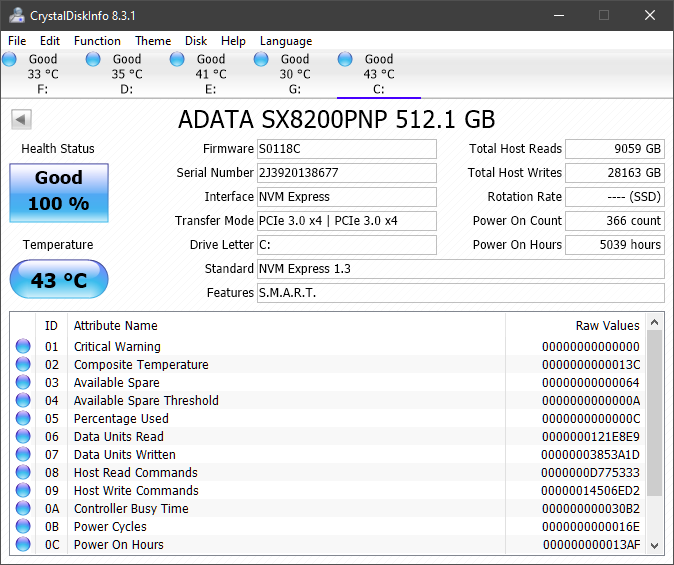
Task: Click the status icon for Available Spare Threshold
Action: (23, 400)
